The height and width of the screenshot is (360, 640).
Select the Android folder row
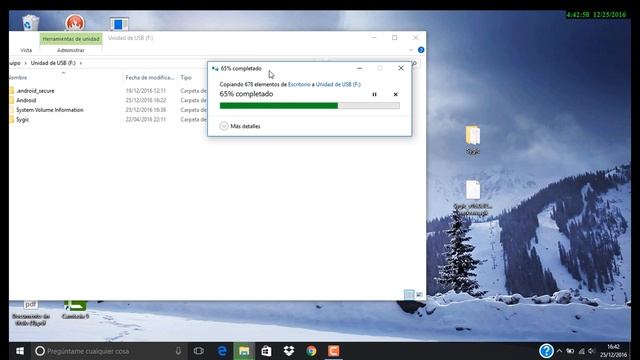(26, 100)
